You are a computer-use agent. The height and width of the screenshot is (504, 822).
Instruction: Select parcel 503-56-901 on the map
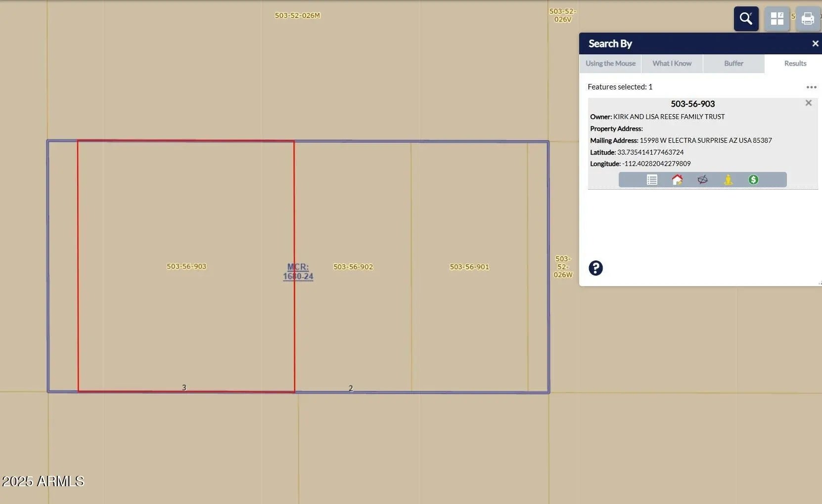[469, 267]
